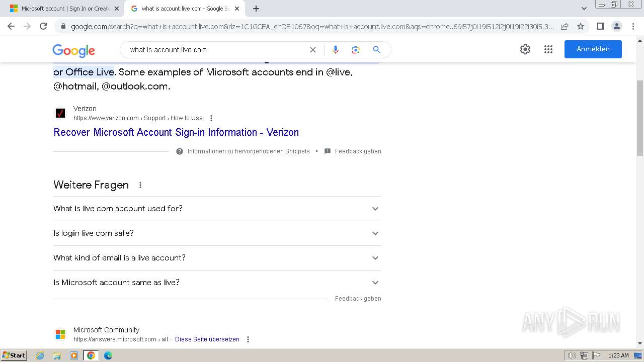644x362 pixels.
Task: Open Recover Microsoft Account Sign-in Information link
Action: pos(176,132)
